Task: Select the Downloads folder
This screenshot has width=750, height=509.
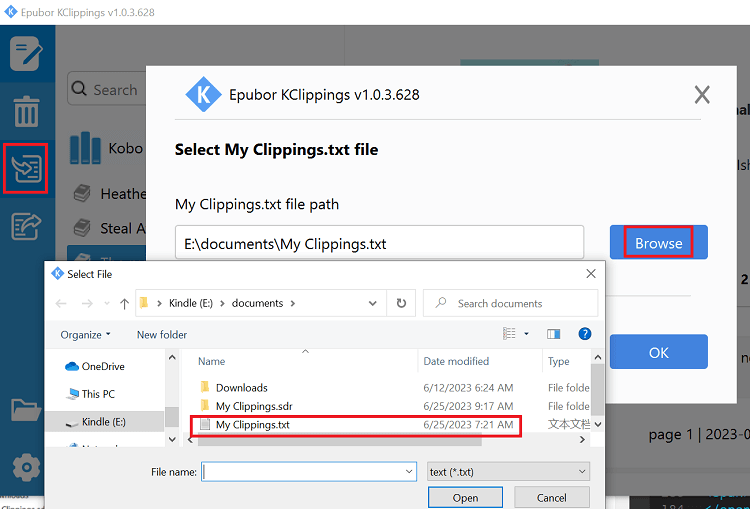Action: pyautogui.click(x=242, y=387)
